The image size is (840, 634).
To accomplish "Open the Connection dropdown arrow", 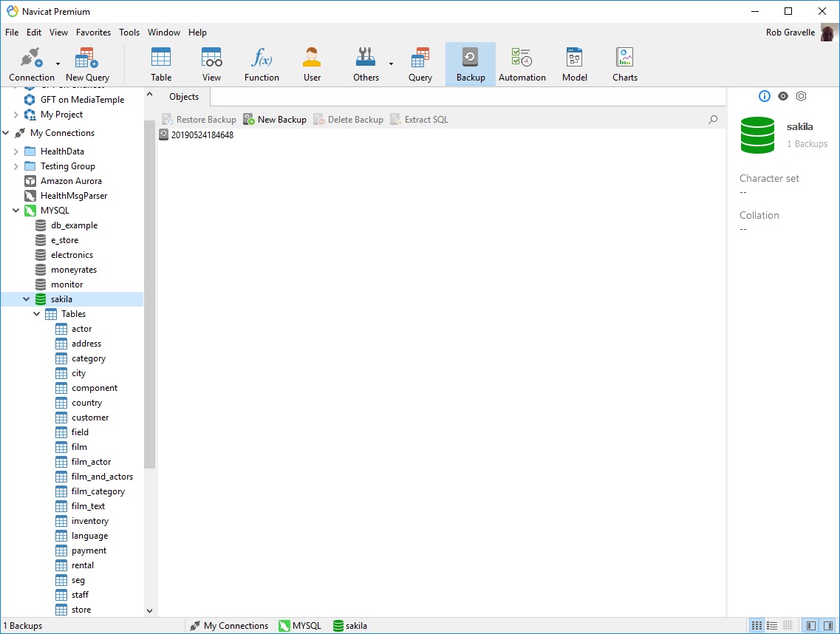I will pyautogui.click(x=58, y=64).
